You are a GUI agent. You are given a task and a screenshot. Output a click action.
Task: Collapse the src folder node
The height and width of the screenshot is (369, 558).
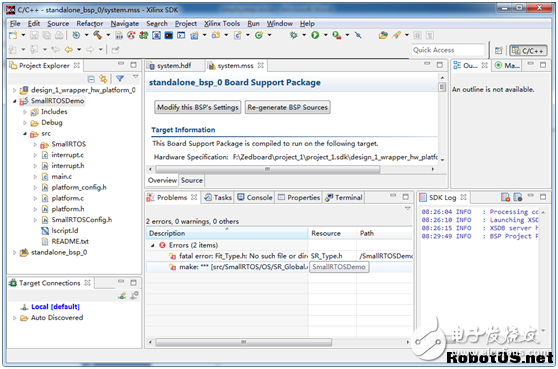click(25, 134)
